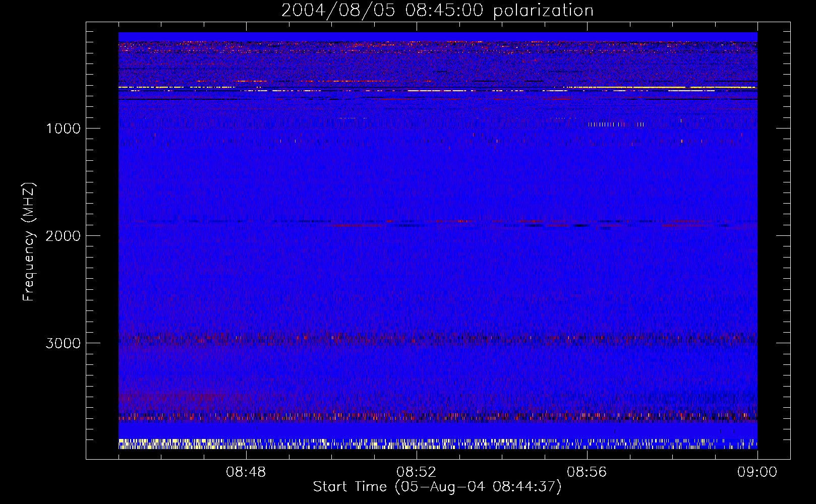Click the 09:00 time tick label
Image resolution: width=816 pixels, height=504 pixels.
click(757, 472)
